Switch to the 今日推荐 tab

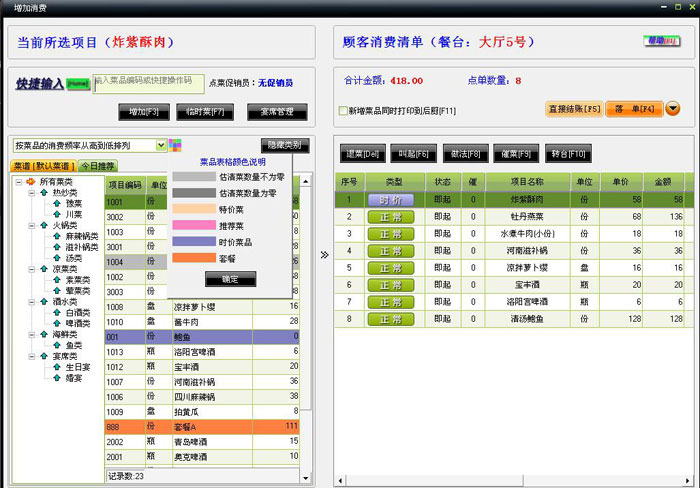click(x=98, y=165)
